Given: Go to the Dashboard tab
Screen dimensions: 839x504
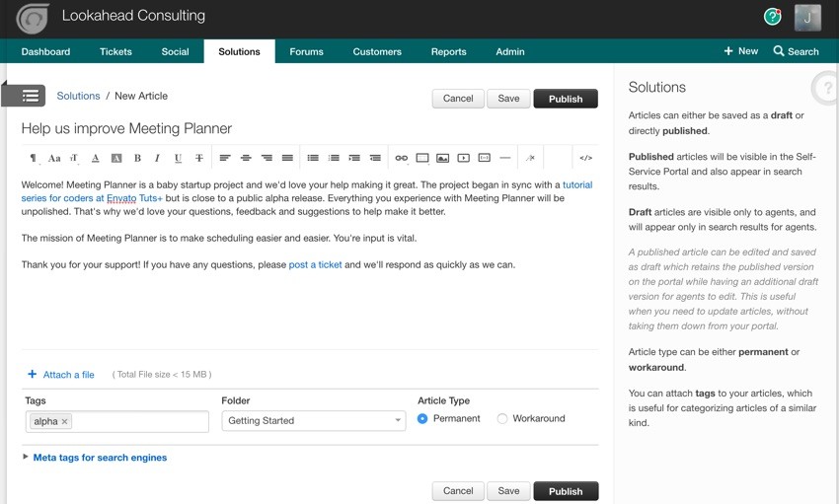Looking at the screenshot, I should tap(45, 52).
